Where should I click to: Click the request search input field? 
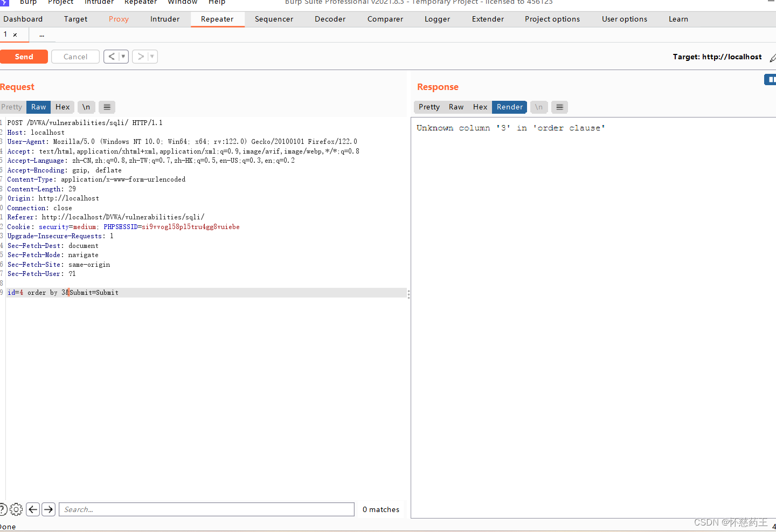pos(206,509)
